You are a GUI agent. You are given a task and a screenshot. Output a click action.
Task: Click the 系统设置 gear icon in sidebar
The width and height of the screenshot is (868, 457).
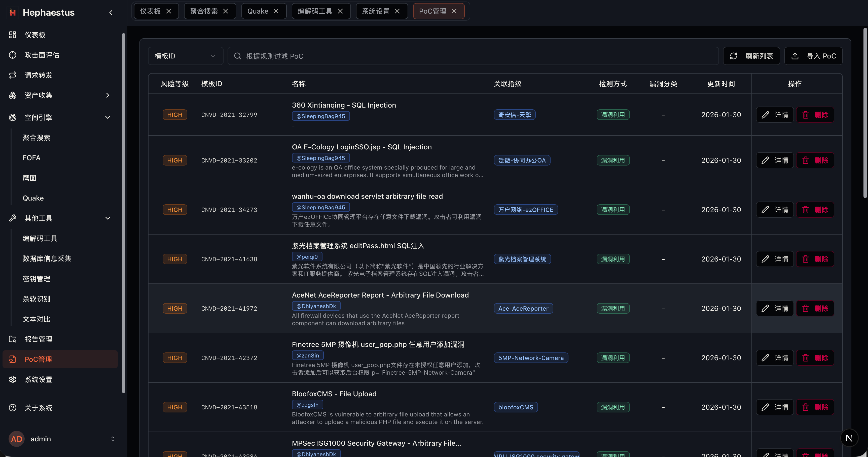pos(13,379)
